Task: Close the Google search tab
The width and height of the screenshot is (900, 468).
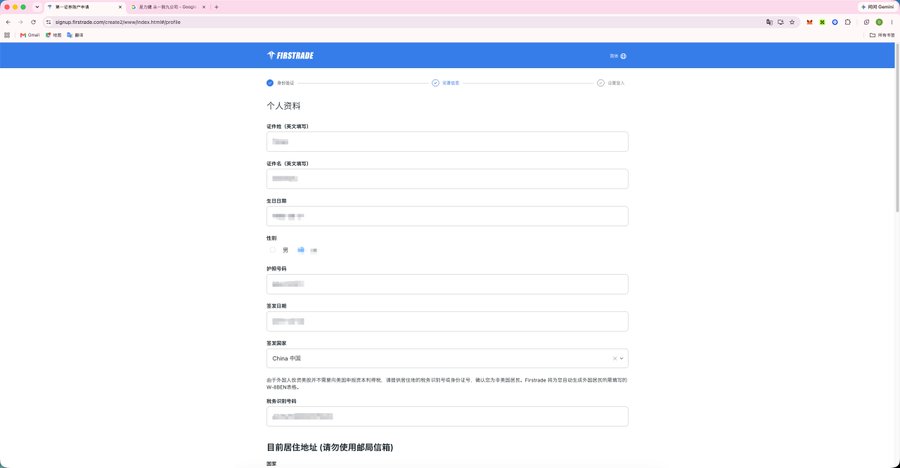Action: (203, 7)
